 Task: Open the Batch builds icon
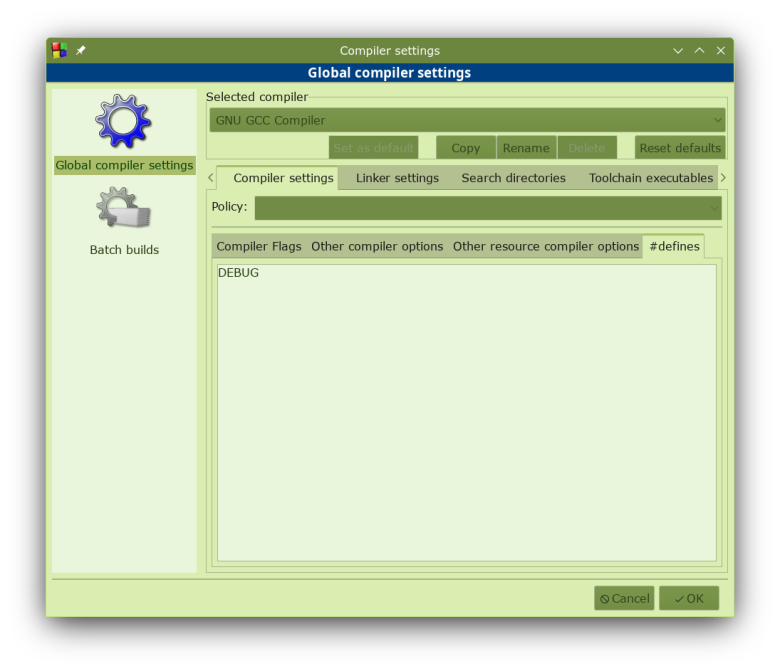[x=123, y=208]
